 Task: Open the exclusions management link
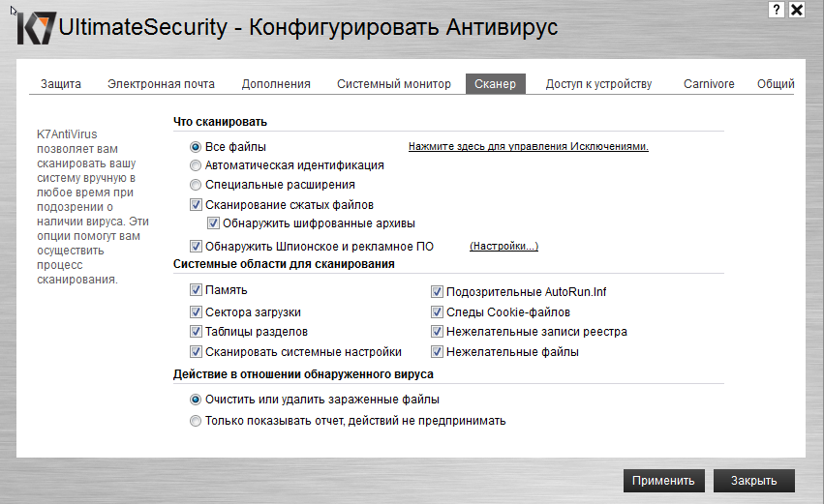point(528,147)
